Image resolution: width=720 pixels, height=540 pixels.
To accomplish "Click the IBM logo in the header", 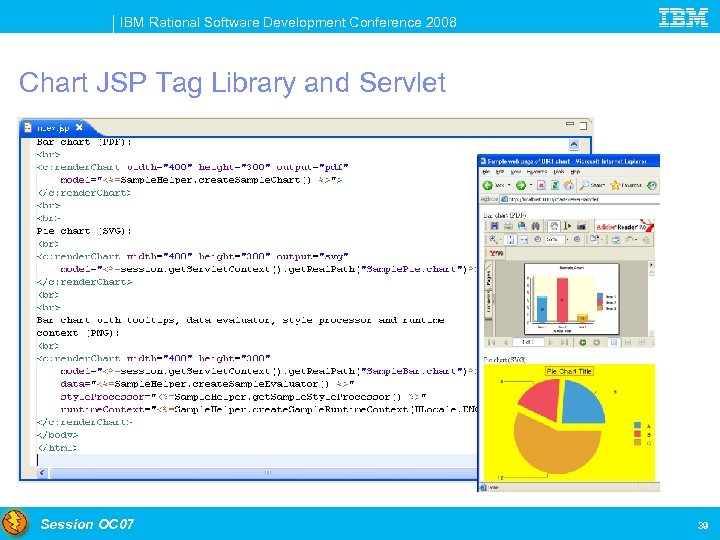I will (683, 18).
